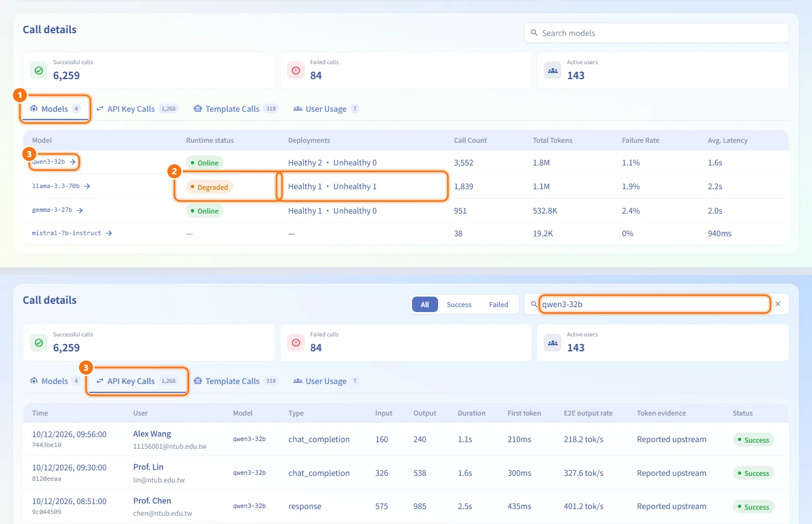Switch to Models tab in the lower panel
The height and width of the screenshot is (524, 812).
click(x=55, y=381)
